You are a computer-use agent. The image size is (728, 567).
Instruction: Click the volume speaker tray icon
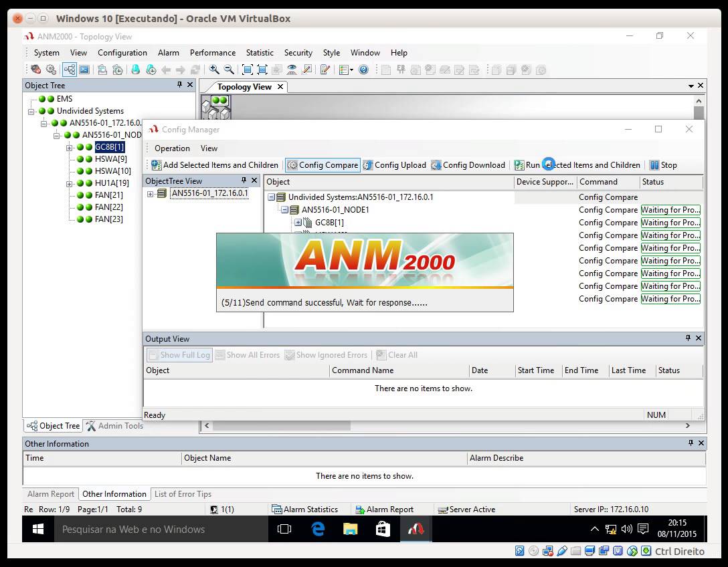pyautogui.click(x=627, y=529)
